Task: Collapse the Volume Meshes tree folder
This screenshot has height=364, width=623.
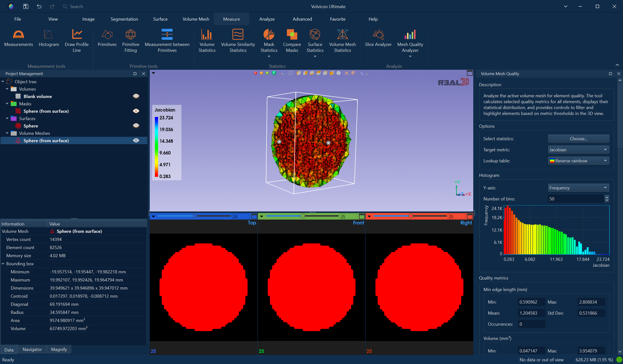Action: pos(7,133)
